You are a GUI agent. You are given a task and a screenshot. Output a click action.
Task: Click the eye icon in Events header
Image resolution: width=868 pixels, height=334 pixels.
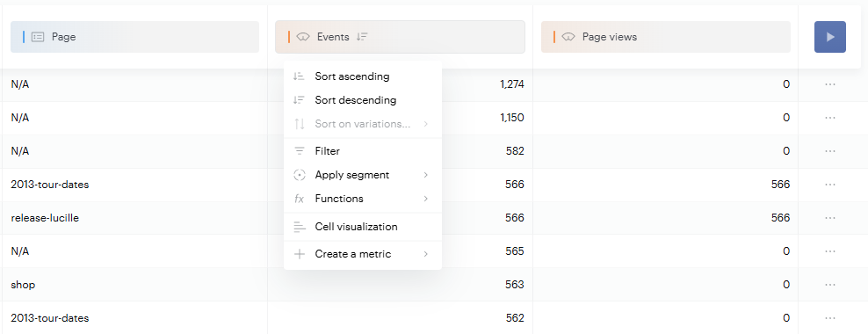303,37
